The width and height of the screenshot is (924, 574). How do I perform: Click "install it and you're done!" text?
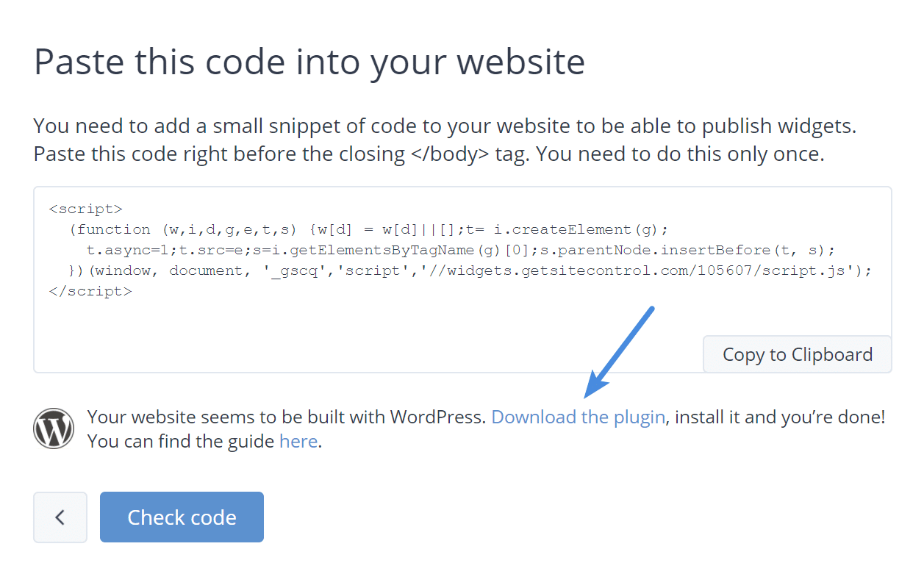(780, 417)
